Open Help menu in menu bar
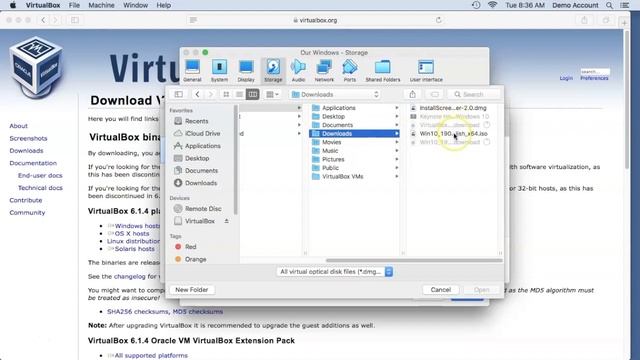The width and height of the screenshot is (640, 360). (x=164, y=5)
